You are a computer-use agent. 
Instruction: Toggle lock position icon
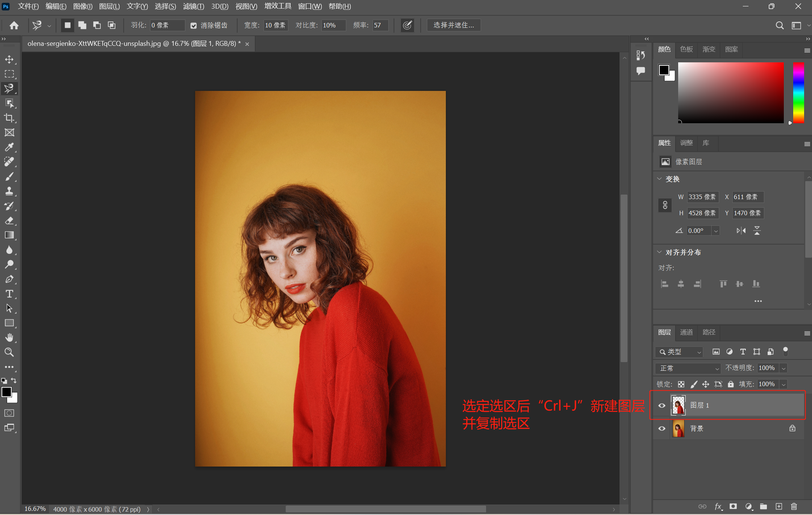706,384
